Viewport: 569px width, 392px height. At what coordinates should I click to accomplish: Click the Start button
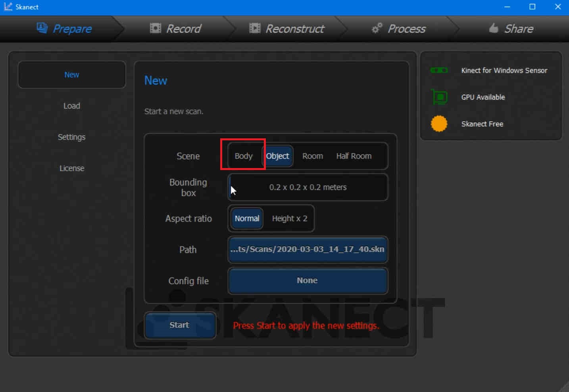[x=180, y=325]
